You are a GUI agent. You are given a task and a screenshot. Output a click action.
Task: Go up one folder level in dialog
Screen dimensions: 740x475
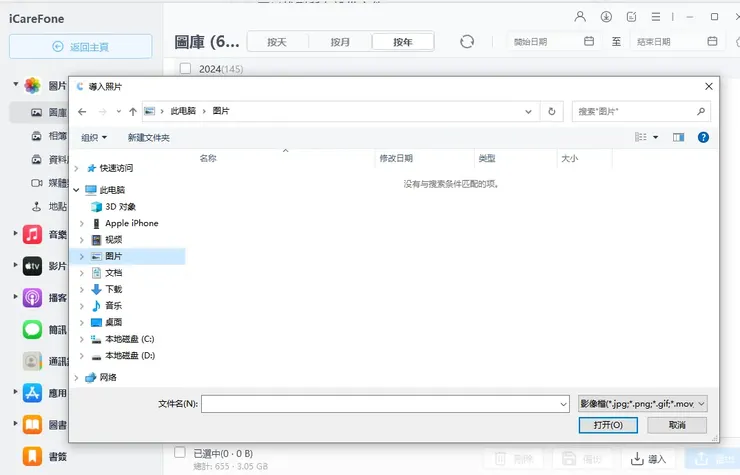pos(133,111)
